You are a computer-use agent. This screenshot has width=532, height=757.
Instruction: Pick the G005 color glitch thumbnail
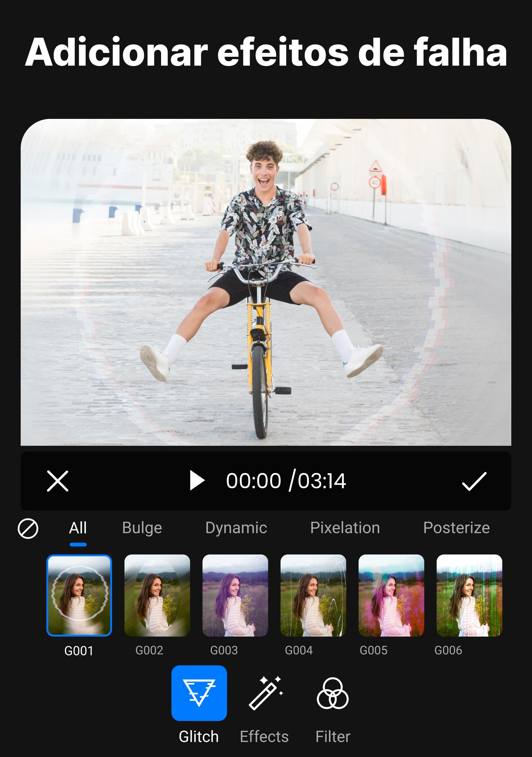[x=391, y=596]
